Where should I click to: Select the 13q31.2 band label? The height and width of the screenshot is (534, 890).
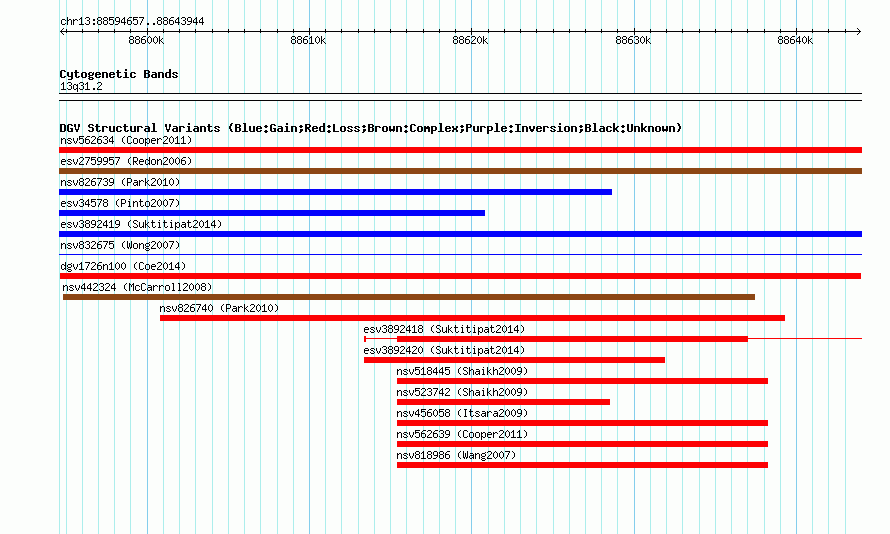pos(81,86)
